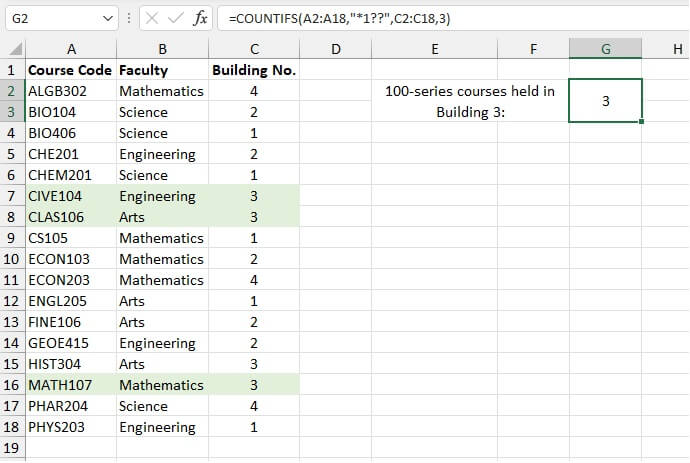The image size is (690, 463).
Task: Click the MATH107 course code cell
Action: tap(71, 385)
